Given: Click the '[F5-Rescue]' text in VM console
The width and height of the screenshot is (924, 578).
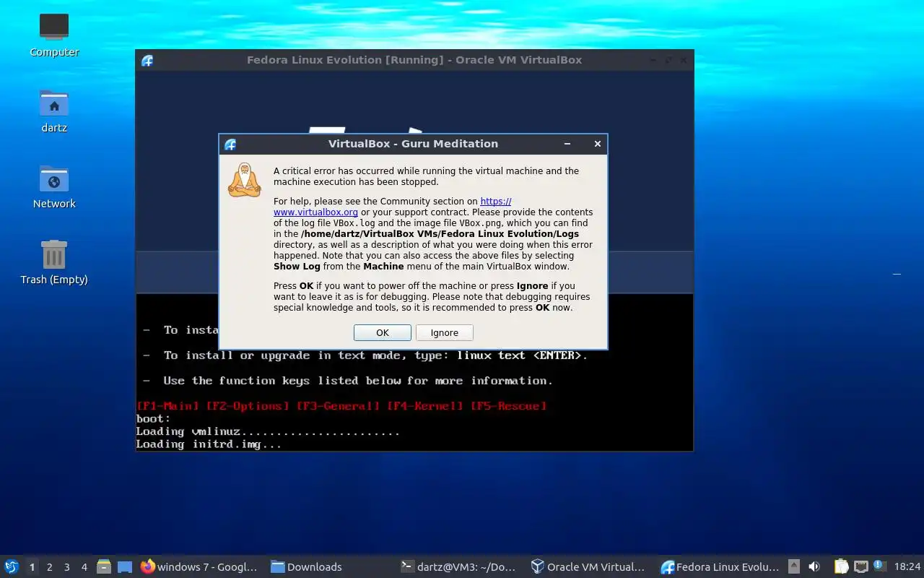Looking at the screenshot, I should pyautogui.click(x=508, y=406).
